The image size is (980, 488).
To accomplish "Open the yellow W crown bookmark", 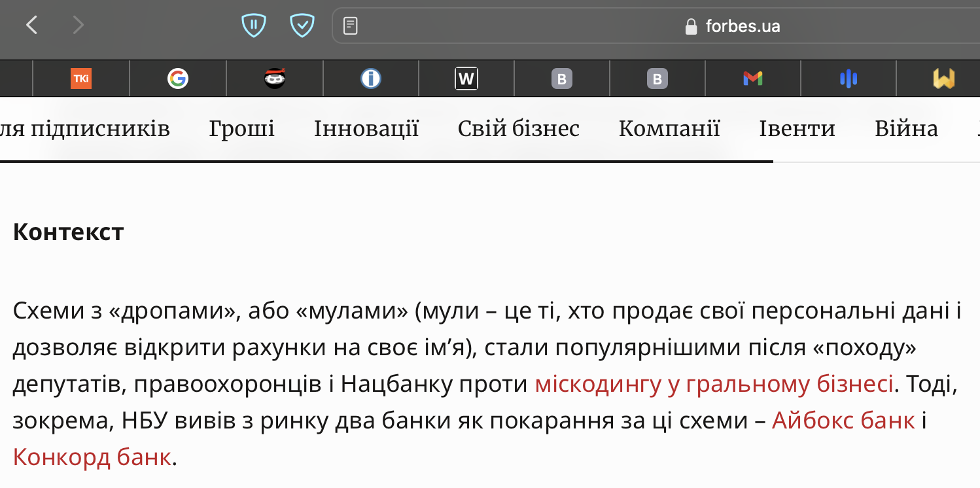I will click(944, 79).
